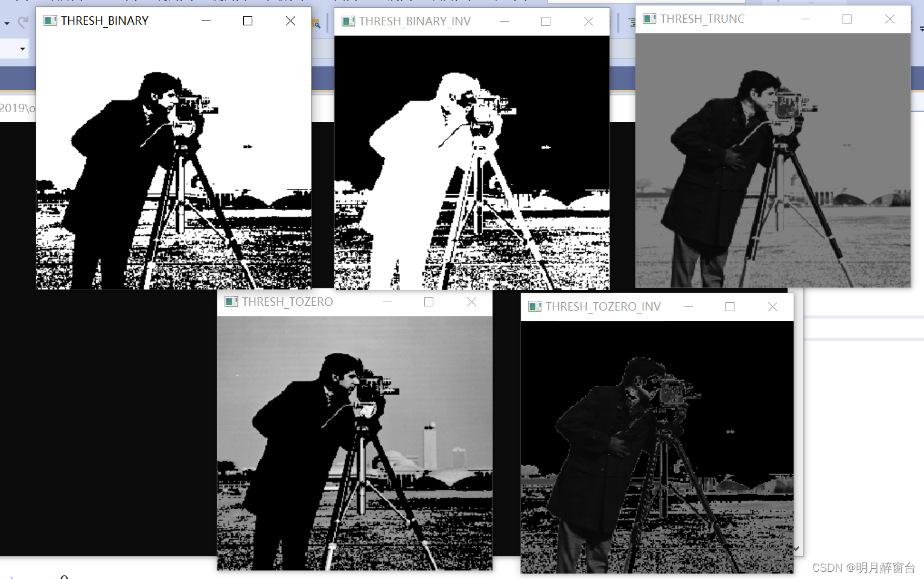Click the redo arrow in the background toolbar
924x579 pixels.
[23, 23]
